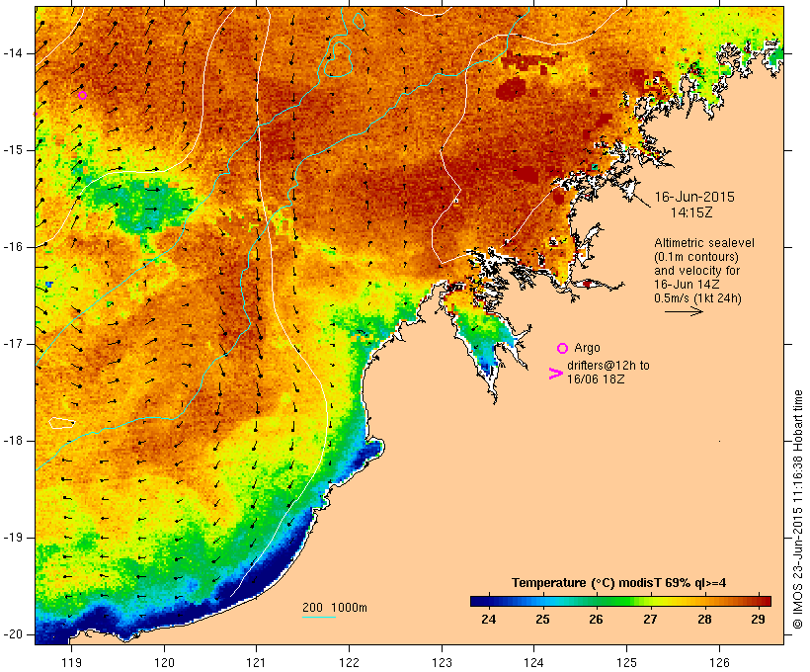Click the "drifters@12h to" legend text
Screen dimensions: 810x672
pos(608,366)
